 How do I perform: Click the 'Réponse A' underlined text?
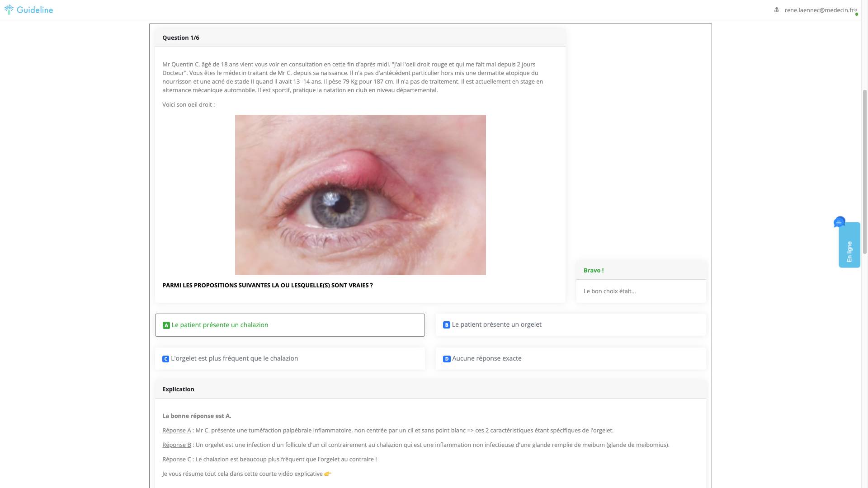176,430
